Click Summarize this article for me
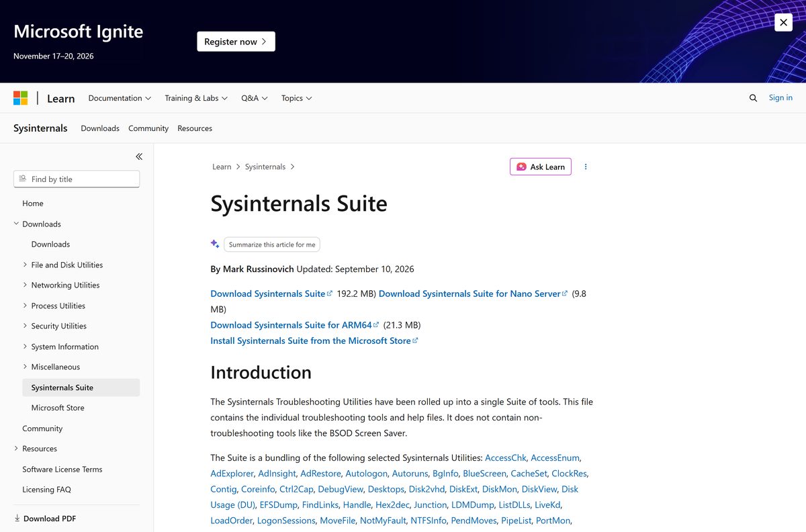The width and height of the screenshot is (806, 532). pos(272,245)
